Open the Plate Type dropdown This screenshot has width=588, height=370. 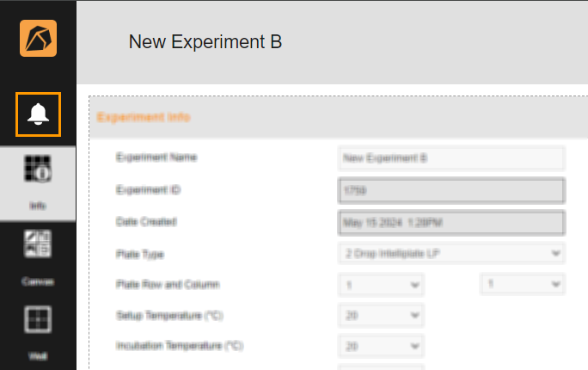pyautogui.click(x=451, y=254)
